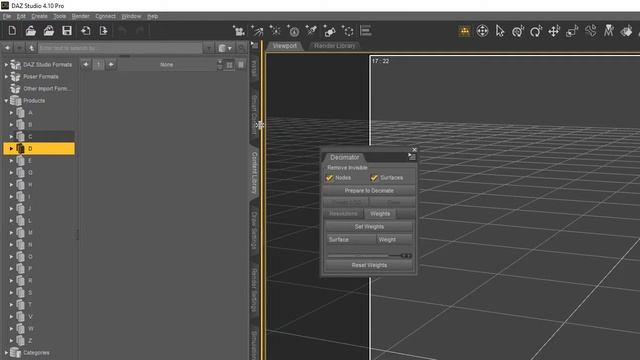Open the Content Library side tab
Screen dimensions: 640x360
[x=254, y=173]
